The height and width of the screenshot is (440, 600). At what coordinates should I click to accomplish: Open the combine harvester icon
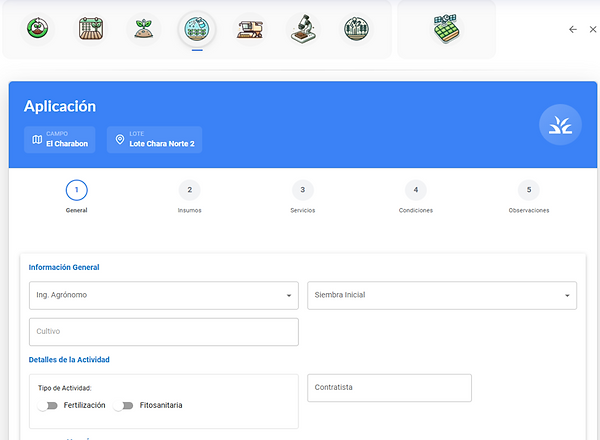pos(250,29)
